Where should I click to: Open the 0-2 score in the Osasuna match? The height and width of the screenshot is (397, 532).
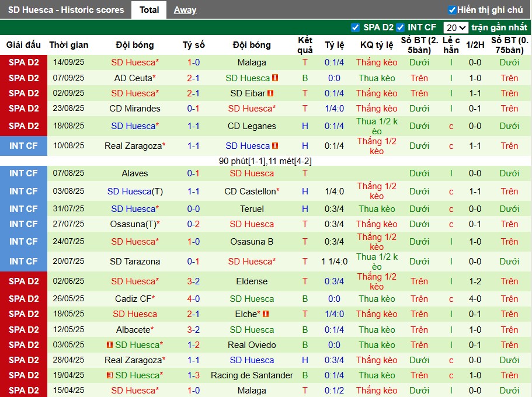pyautogui.click(x=193, y=224)
